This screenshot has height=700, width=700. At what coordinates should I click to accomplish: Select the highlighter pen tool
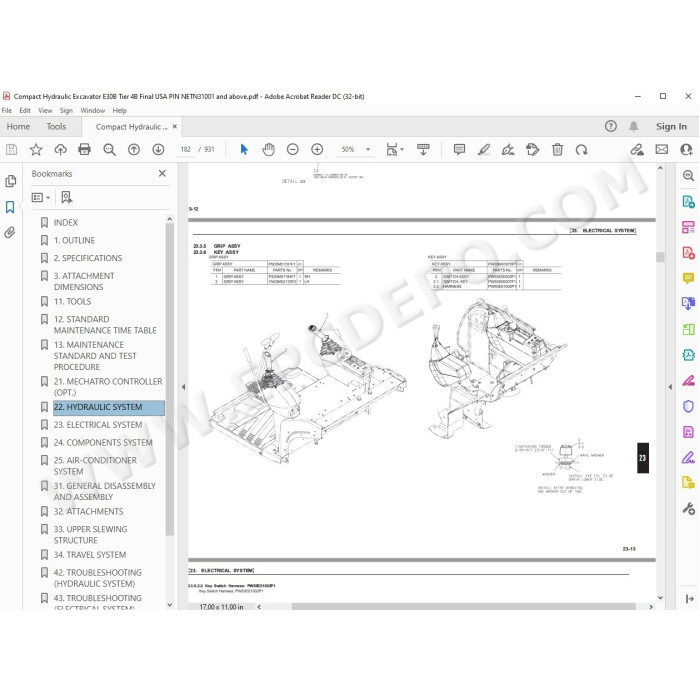pyautogui.click(x=484, y=150)
